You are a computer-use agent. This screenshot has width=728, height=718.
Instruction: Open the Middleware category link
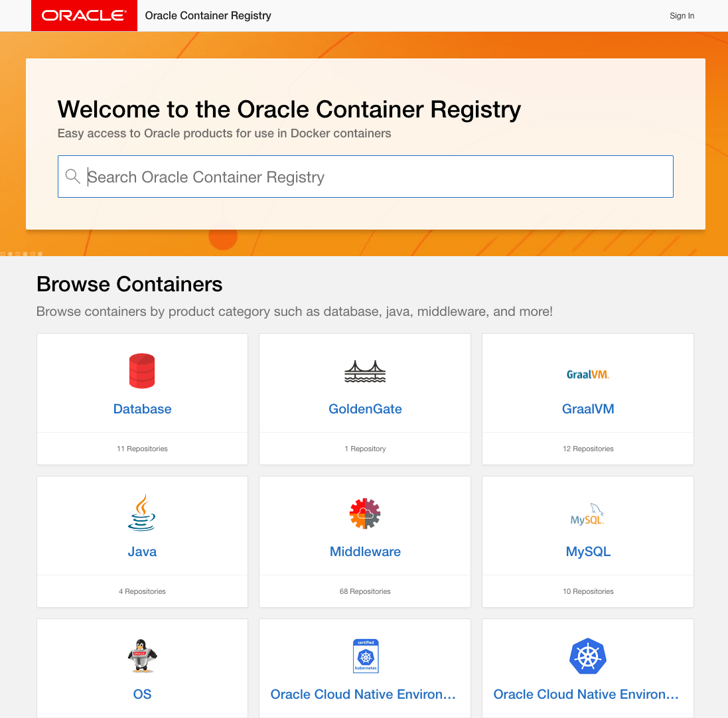point(365,551)
